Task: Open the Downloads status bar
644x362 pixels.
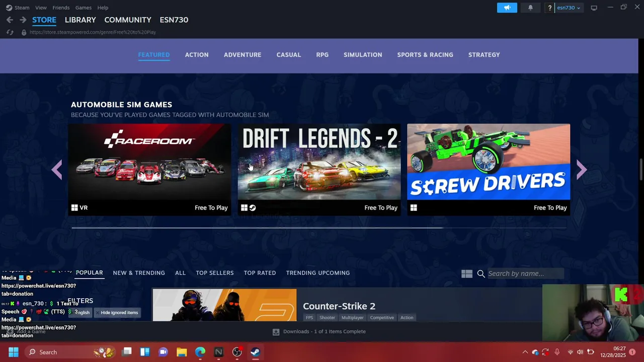Action: click(x=319, y=332)
